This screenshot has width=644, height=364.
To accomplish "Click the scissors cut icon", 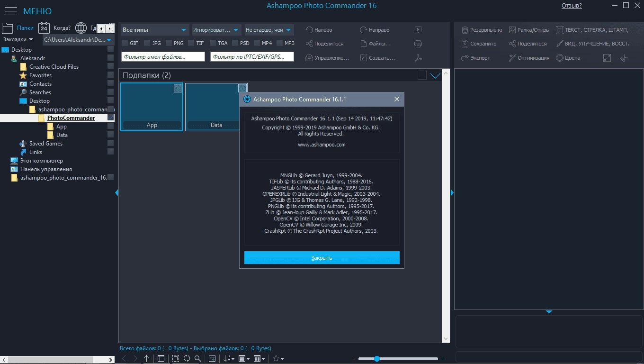I will [x=624, y=58].
